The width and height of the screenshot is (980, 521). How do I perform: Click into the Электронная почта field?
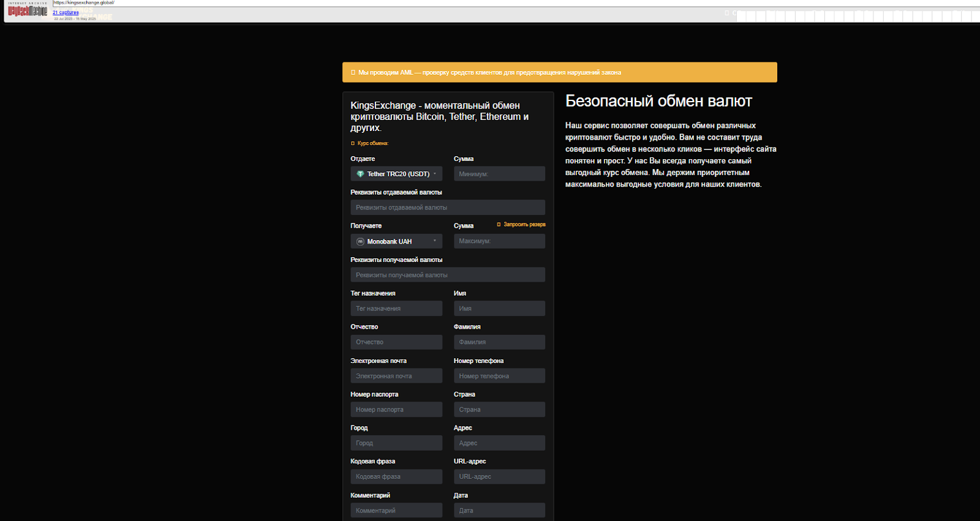(396, 376)
